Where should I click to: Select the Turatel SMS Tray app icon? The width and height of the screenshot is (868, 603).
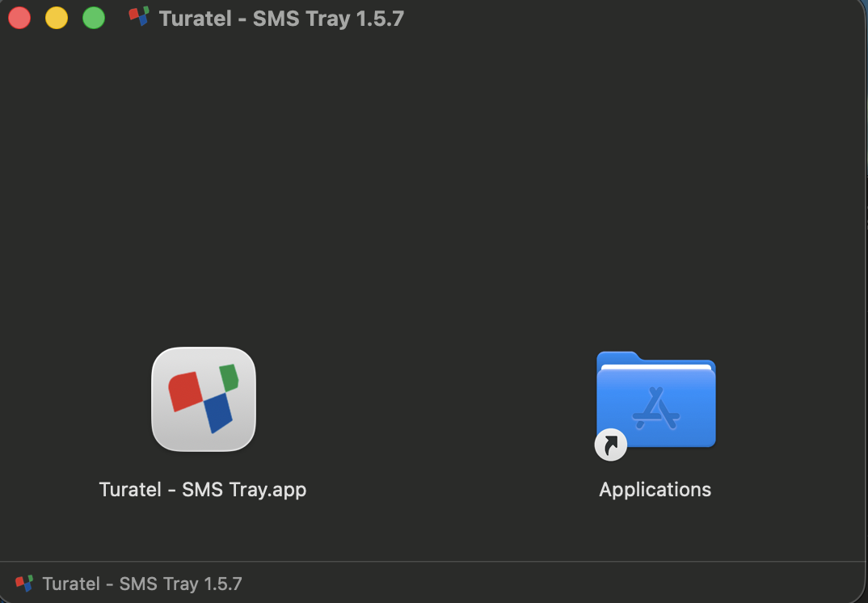tap(204, 399)
